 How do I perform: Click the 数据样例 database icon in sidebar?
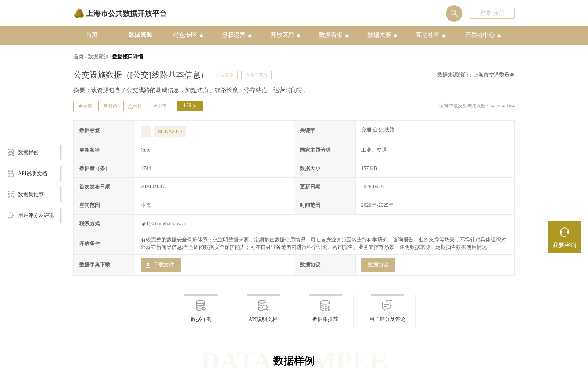coord(11,152)
